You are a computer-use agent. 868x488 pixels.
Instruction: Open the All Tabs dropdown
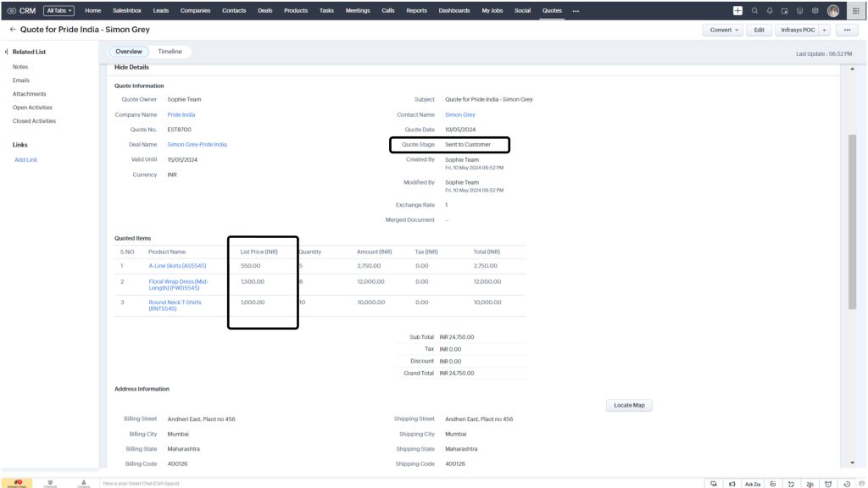58,10
